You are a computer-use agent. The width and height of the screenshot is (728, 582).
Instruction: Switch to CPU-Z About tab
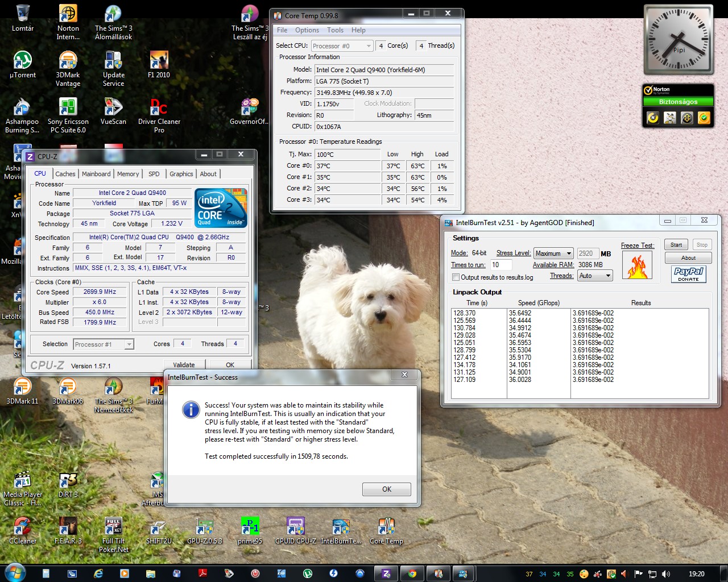208,174
